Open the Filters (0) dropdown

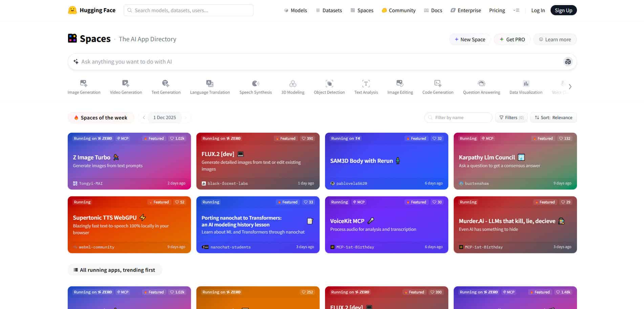pos(511,117)
